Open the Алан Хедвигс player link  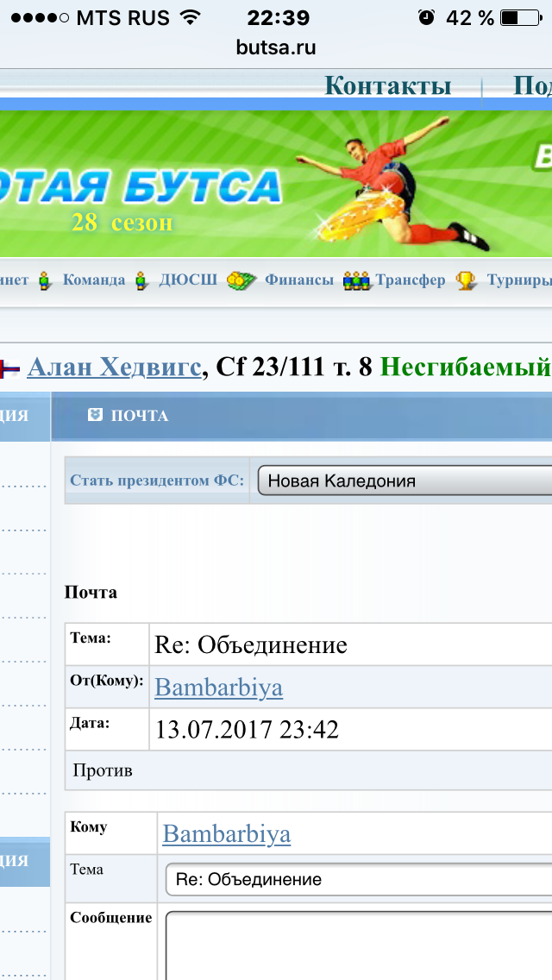tap(116, 367)
